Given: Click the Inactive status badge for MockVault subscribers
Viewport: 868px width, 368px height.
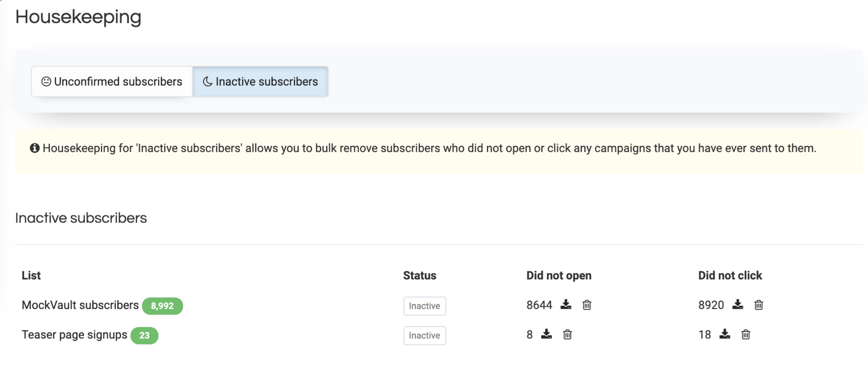Looking at the screenshot, I should coord(424,306).
